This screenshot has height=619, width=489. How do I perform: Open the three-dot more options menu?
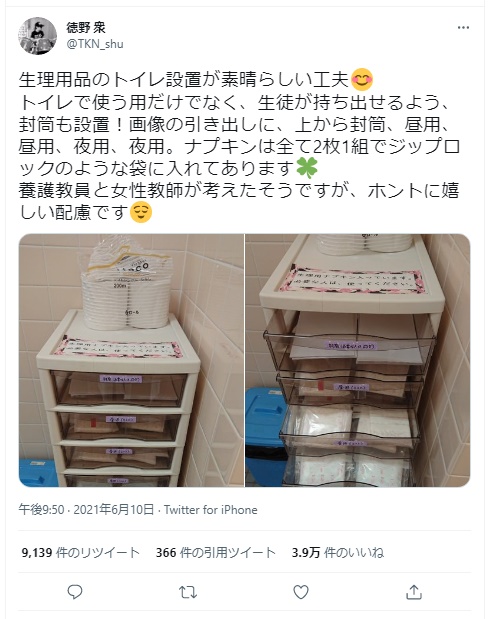point(463,28)
